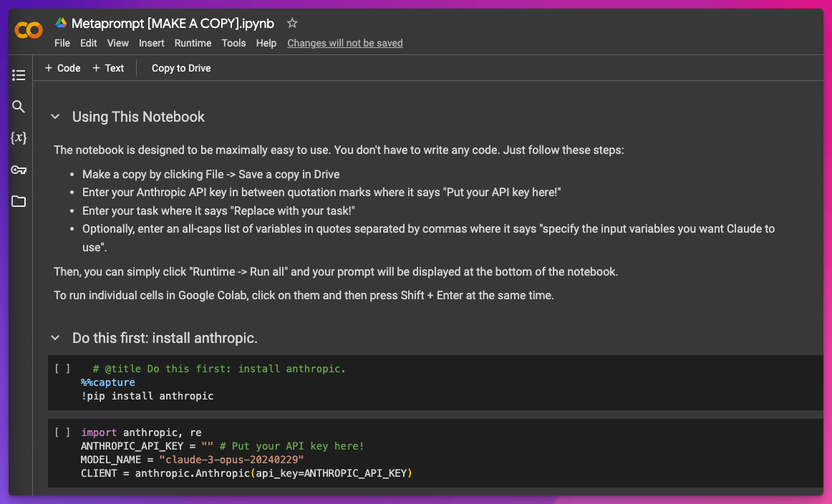832x504 pixels.
Task: Open the find and replace search icon
Action: point(19,107)
